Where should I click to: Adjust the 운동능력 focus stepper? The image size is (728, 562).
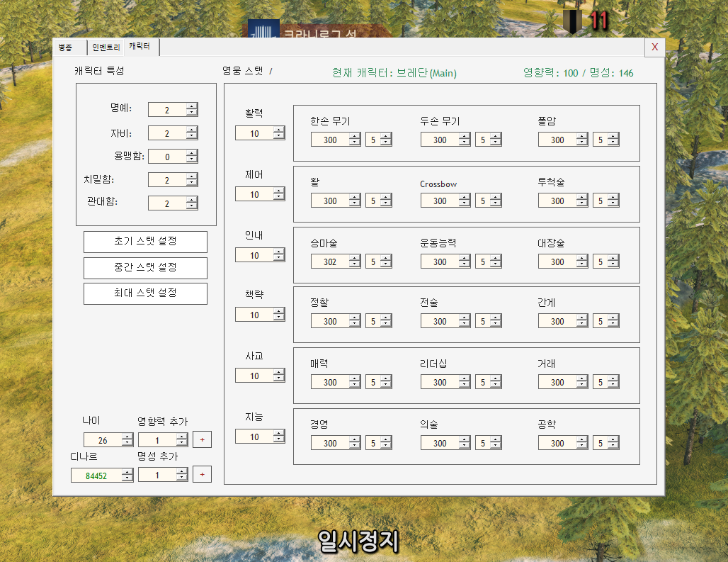[496, 261]
